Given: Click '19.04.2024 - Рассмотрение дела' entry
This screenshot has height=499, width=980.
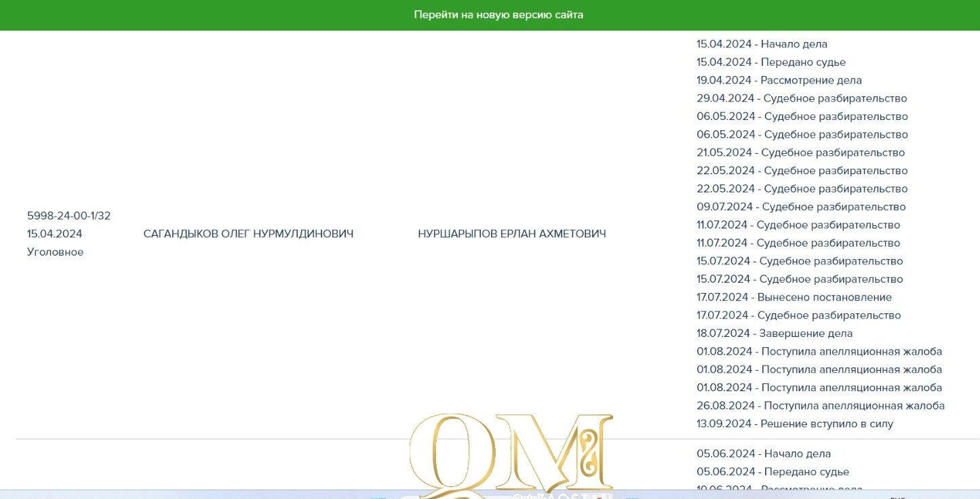Looking at the screenshot, I should [x=779, y=80].
